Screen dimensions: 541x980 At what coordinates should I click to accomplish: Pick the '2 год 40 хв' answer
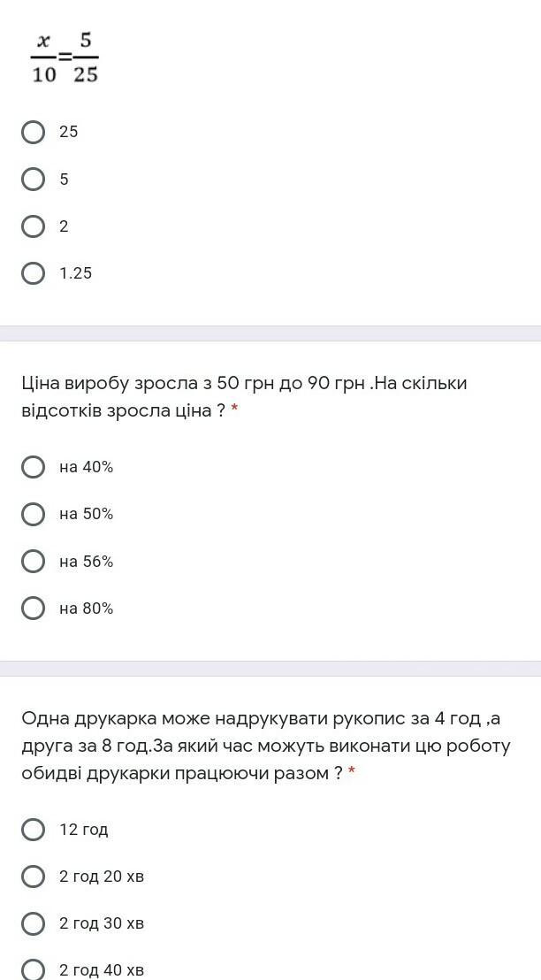tap(33, 970)
